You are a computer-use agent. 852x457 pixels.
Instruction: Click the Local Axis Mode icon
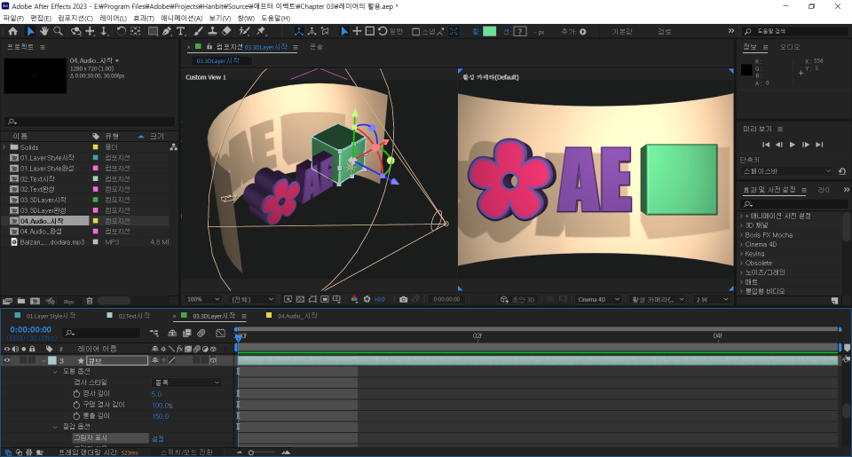pos(298,32)
